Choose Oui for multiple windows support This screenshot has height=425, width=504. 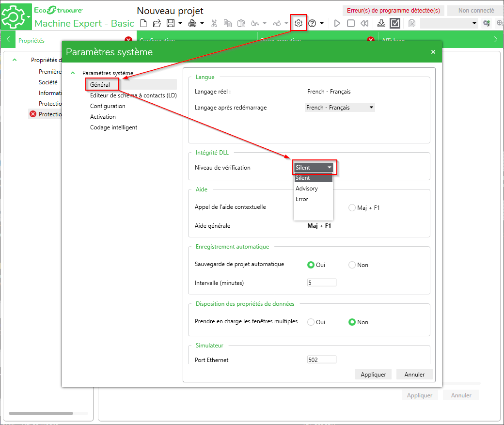point(311,322)
